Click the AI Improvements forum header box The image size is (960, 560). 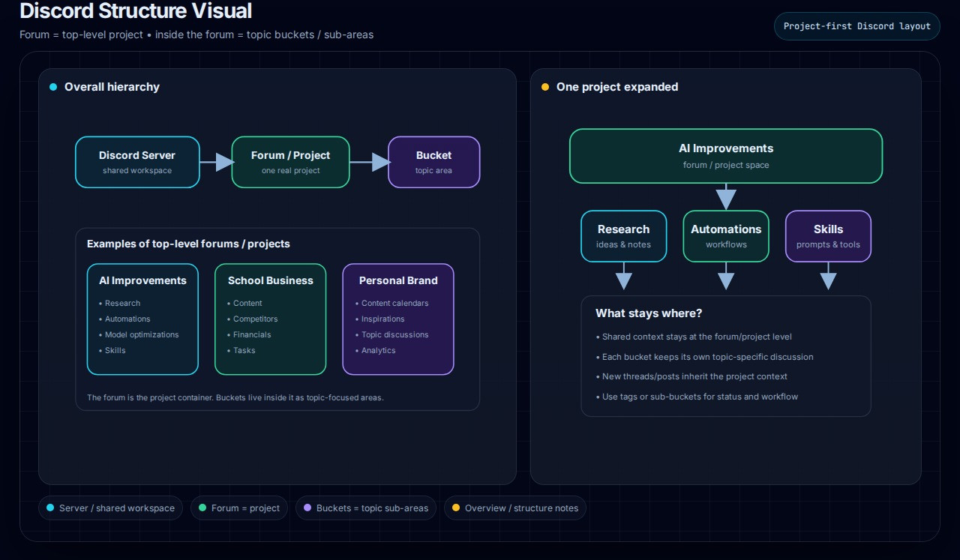[726, 156]
